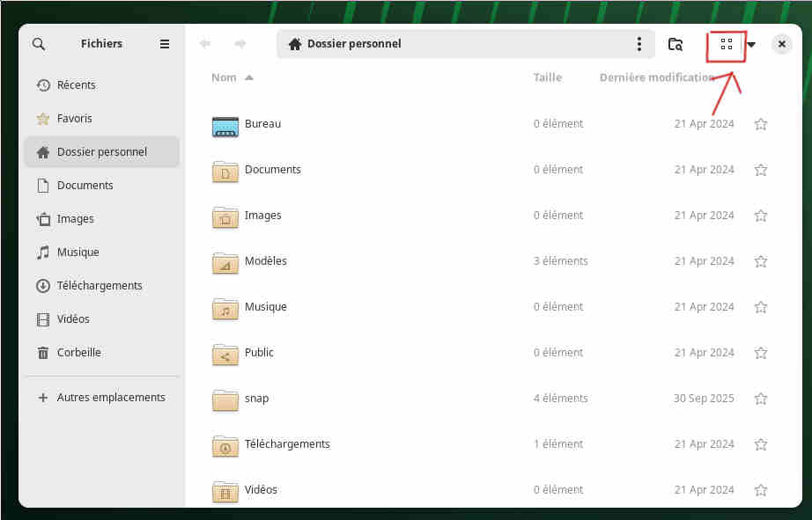Toggle favorite star for Documents folder
Image resolution: width=812 pixels, height=520 pixels.
[761, 170]
